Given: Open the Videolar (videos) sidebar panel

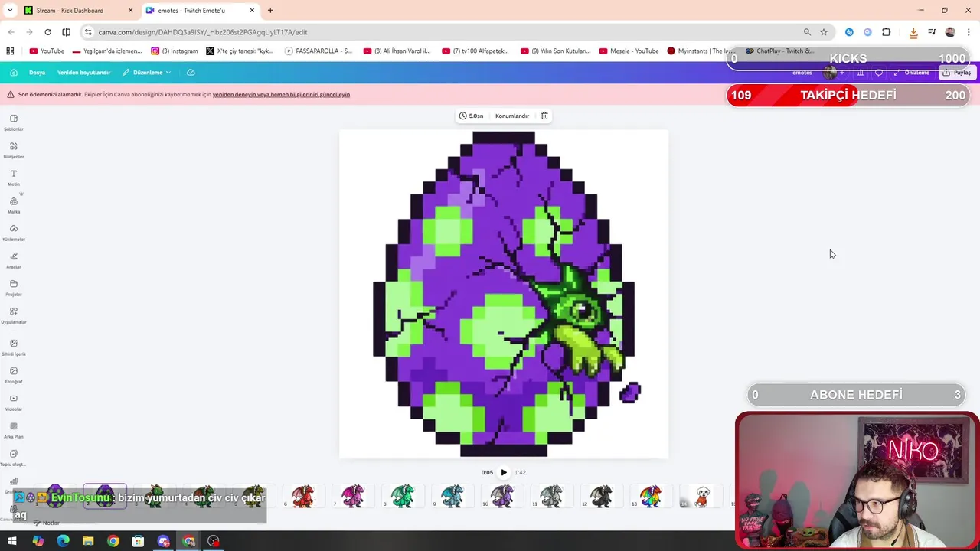Looking at the screenshot, I should click(x=13, y=403).
